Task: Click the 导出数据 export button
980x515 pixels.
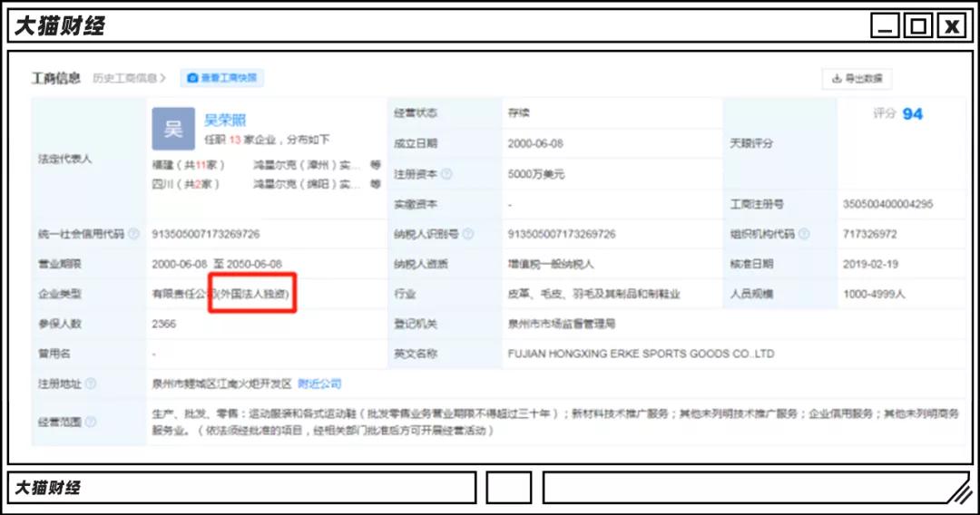Action: (857, 79)
